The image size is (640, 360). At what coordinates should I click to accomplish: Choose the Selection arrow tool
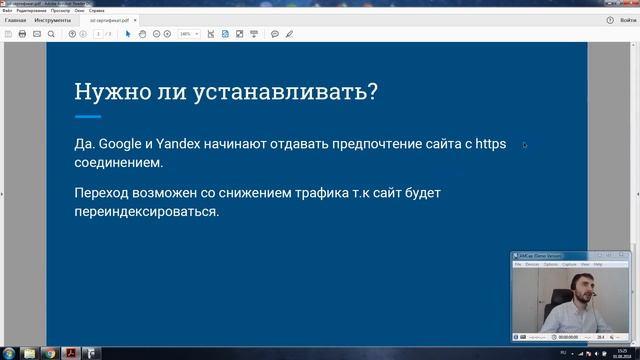(128, 34)
